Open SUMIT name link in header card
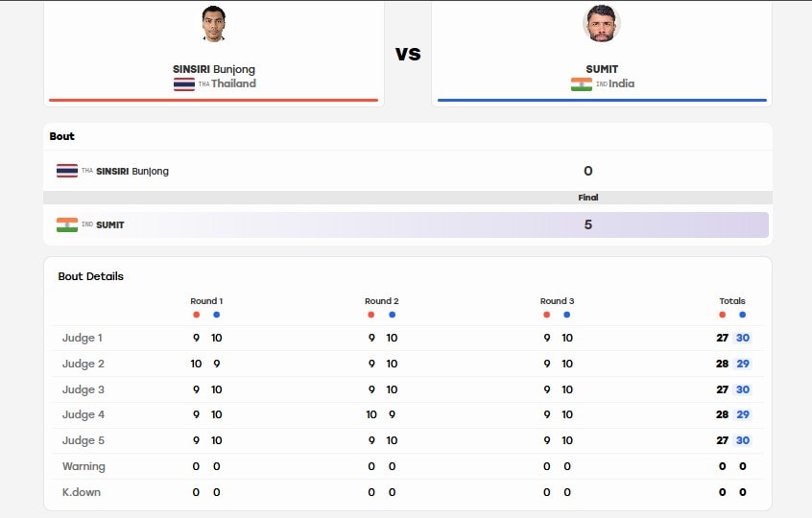The image size is (812, 518). pos(602,69)
